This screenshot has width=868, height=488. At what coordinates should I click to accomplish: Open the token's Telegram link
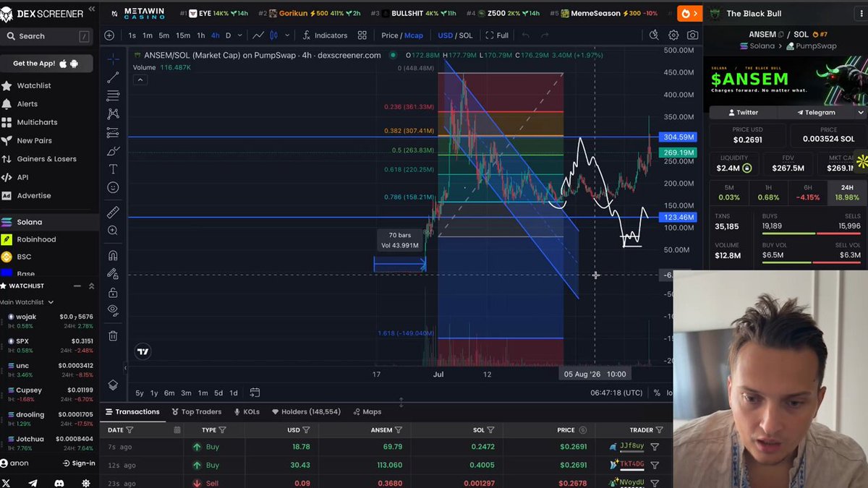pos(817,112)
